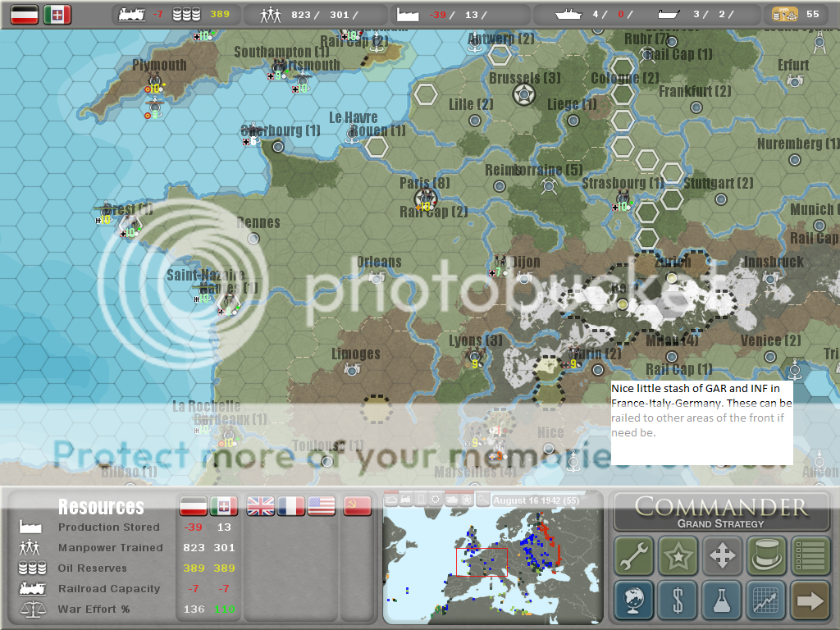Select the Soviet flag in Resources
The width and height of the screenshot is (840, 630).
pyautogui.click(x=357, y=506)
